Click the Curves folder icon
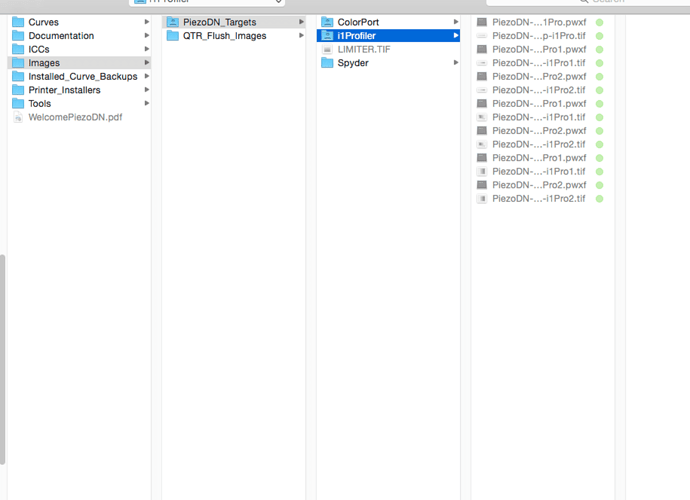The width and height of the screenshot is (690, 500). [18, 22]
